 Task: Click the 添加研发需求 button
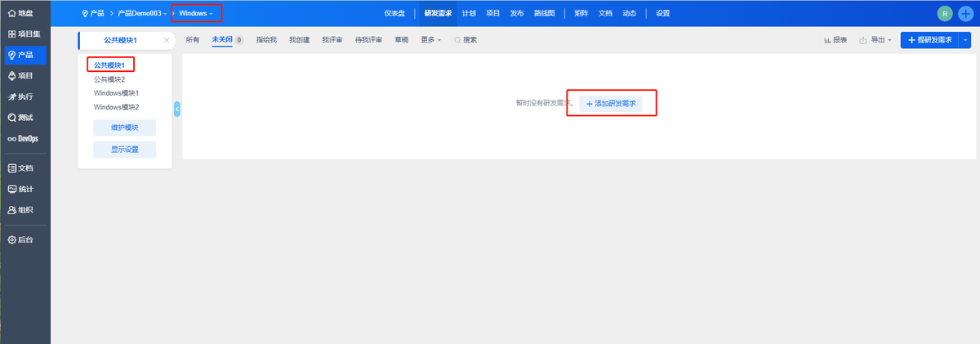pos(611,104)
